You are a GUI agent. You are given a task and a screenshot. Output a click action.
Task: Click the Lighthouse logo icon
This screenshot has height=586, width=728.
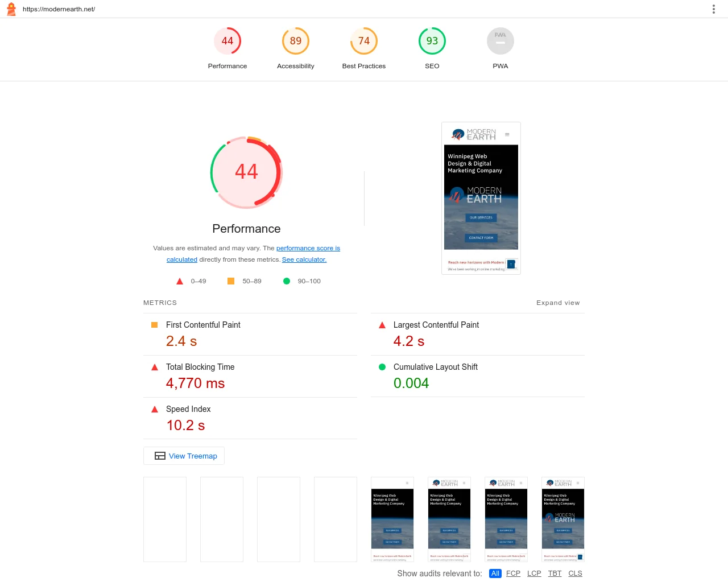tap(11, 9)
